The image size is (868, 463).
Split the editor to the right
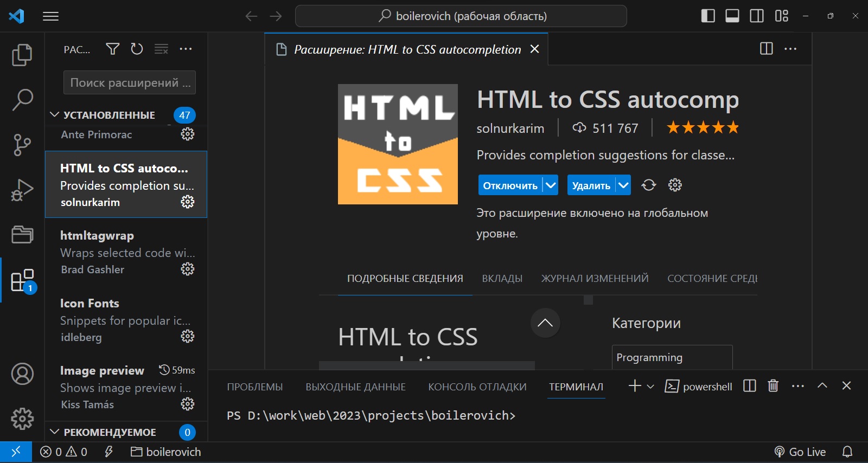(x=767, y=49)
